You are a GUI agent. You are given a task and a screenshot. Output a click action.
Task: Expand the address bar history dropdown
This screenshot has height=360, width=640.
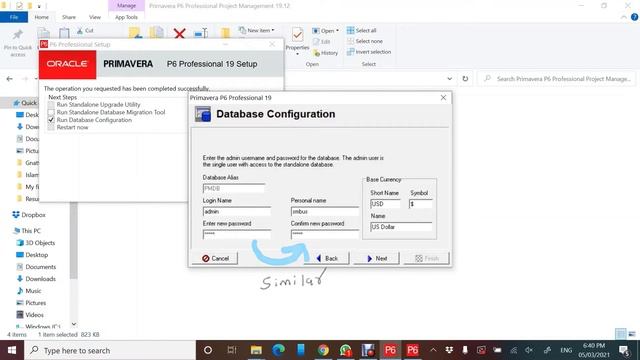click(449, 79)
